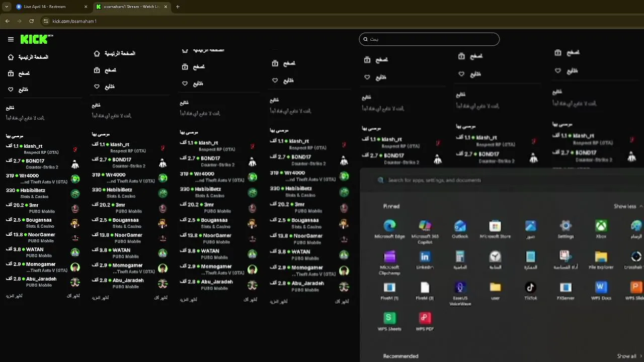
Task: Open the Photos (صور) pinned app
Action: [x=530, y=229]
